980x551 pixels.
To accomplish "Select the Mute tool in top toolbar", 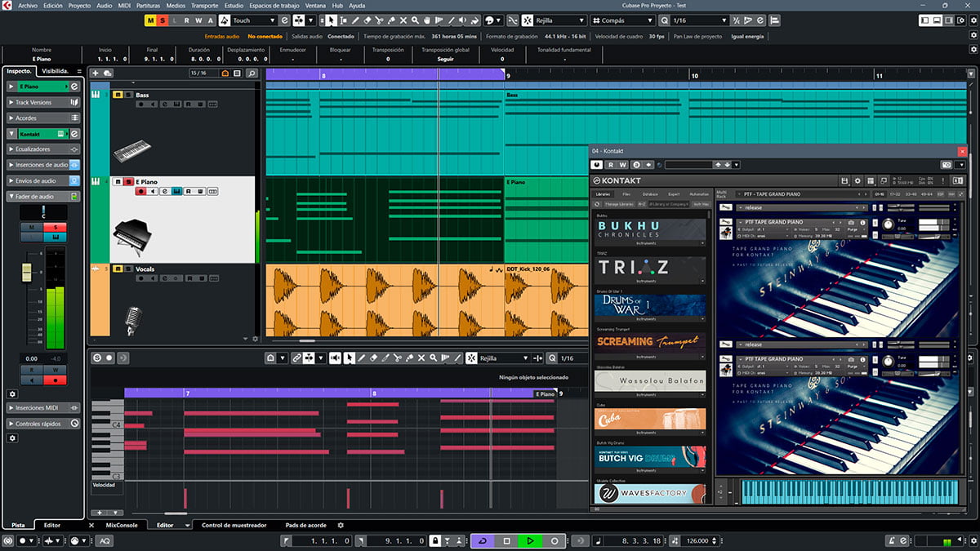I will [403, 20].
